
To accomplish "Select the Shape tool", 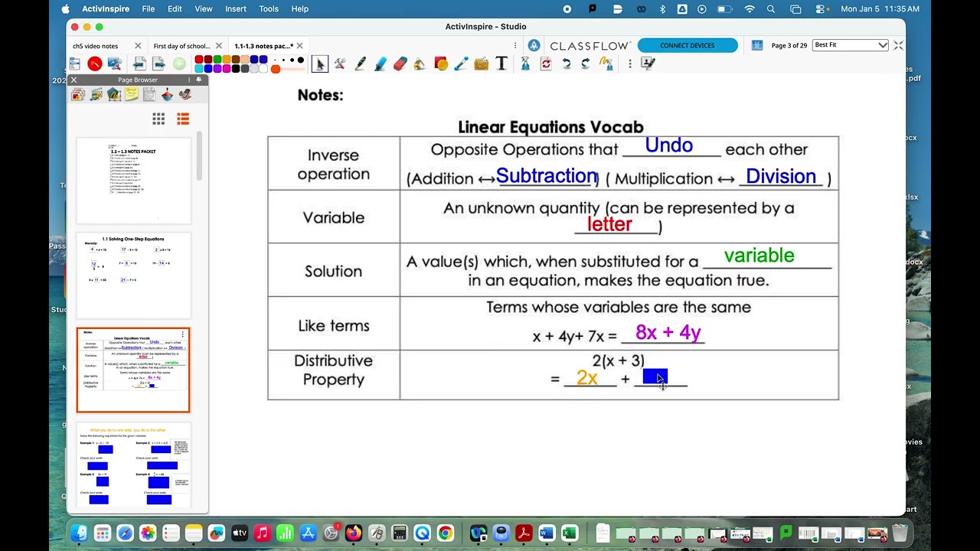I will point(441,64).
